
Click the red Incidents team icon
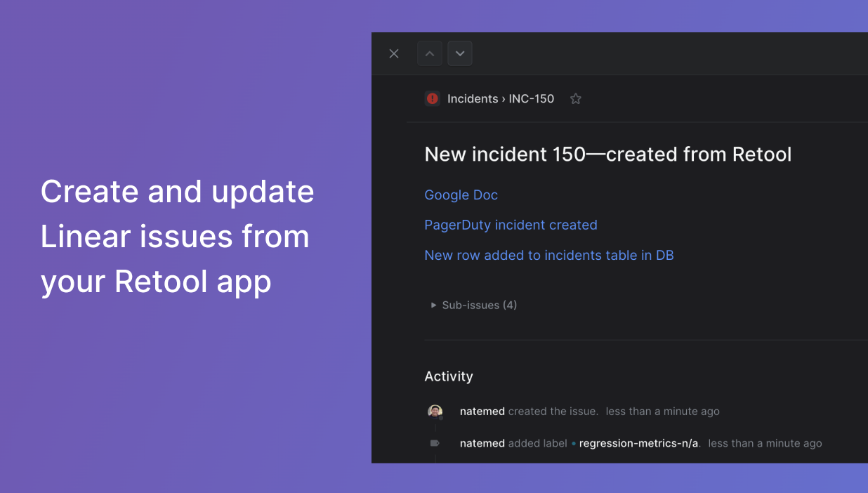[x=433, y=98]
